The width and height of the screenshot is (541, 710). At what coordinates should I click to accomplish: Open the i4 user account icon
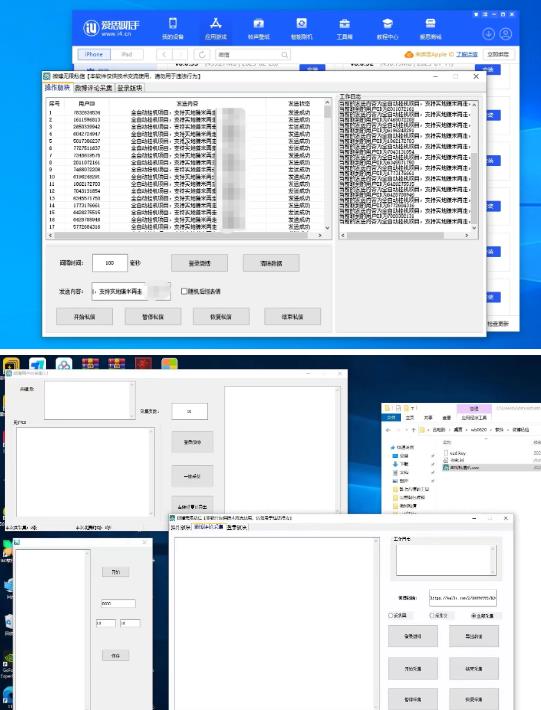click(506, 34)
